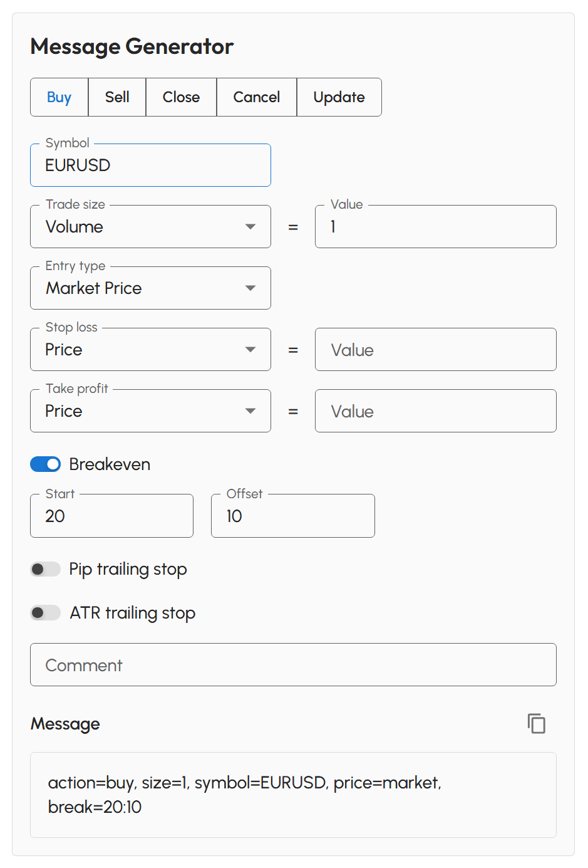Click the trade size Value field

[x=435, y=226]
